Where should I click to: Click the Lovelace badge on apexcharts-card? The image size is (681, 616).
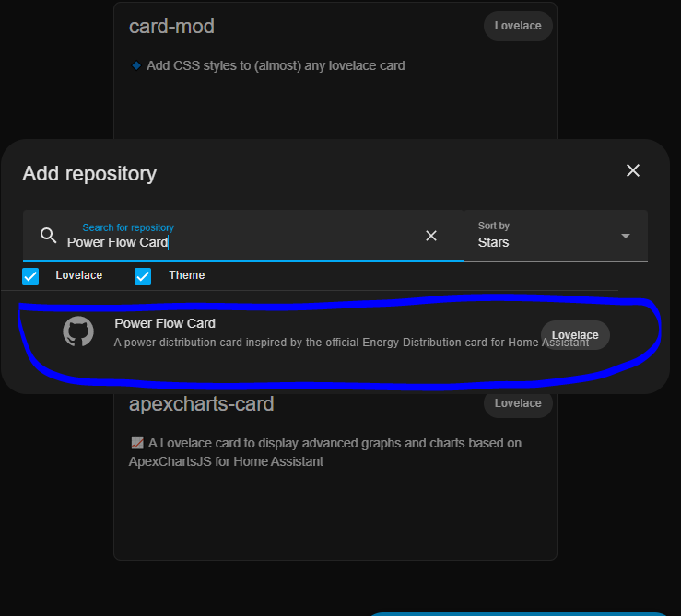click(x=518, y=403)
